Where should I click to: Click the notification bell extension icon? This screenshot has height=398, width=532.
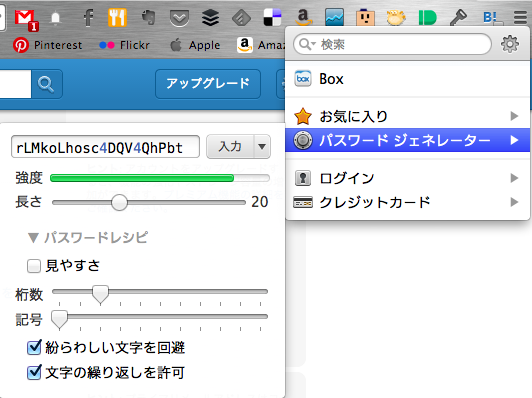[x=56, y=18]
